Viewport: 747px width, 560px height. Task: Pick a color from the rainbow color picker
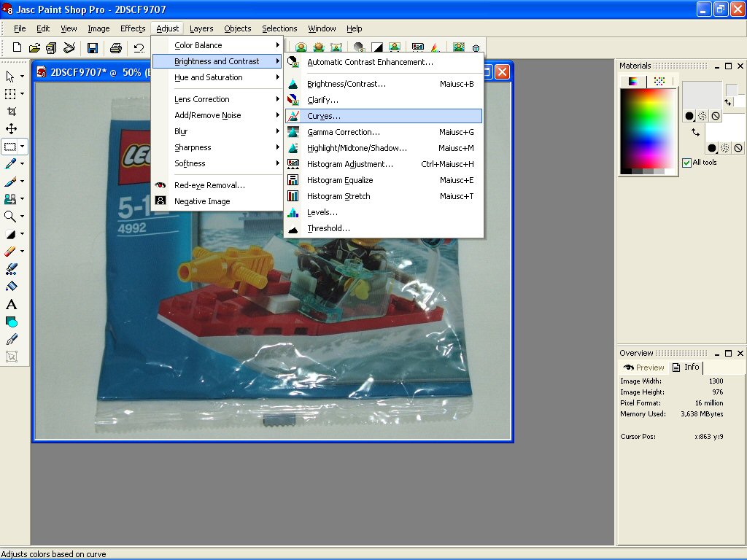pyautogui.click(x=648, y=128)
